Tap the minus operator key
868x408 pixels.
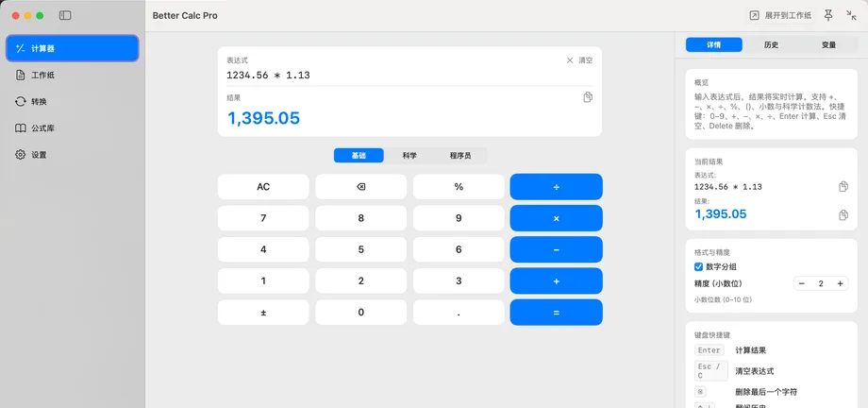(x=557, y=249)
